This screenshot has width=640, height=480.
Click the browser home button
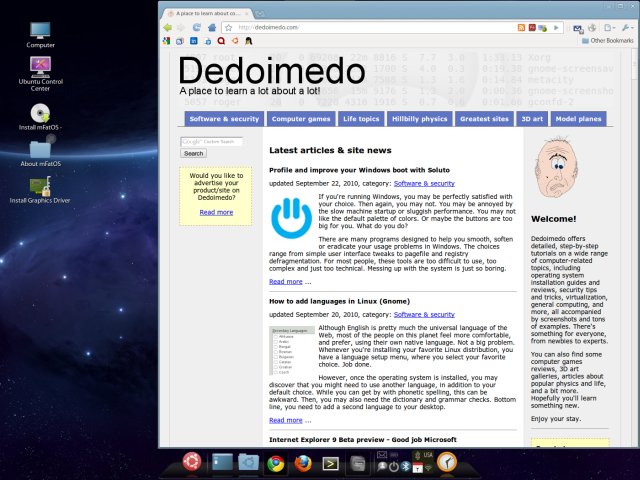pyautogui.click(x=210, y=27)
